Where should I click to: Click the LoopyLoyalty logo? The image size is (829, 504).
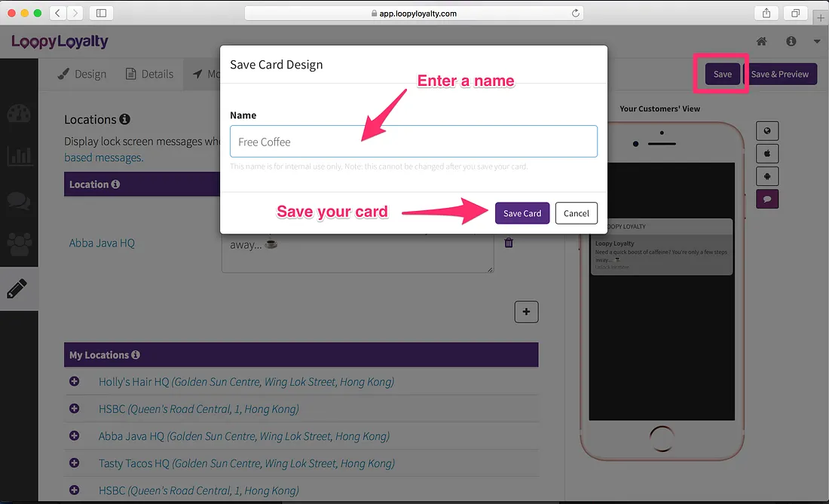pyautogui.click(x=60, y=41)
